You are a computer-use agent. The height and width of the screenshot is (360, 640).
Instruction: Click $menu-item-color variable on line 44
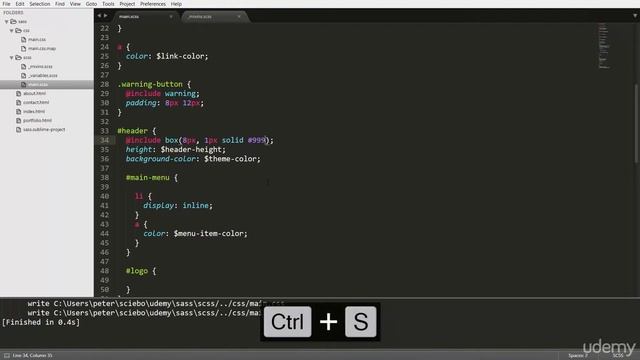coord(208,233)
